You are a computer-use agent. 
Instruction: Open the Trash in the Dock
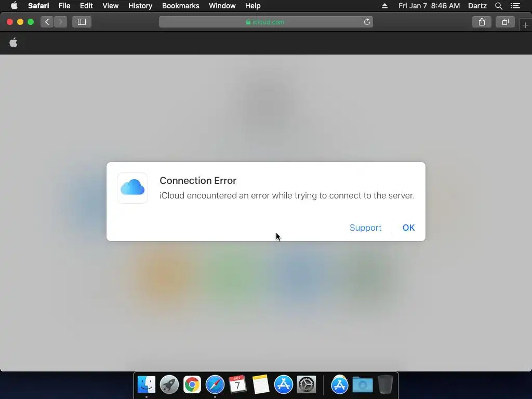pyautogui.click(x=385, y=384)
